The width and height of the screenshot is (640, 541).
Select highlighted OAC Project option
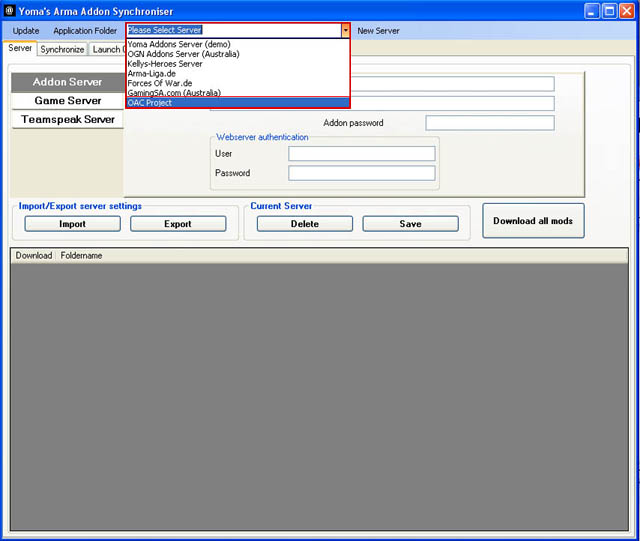[x=150, y=102]
